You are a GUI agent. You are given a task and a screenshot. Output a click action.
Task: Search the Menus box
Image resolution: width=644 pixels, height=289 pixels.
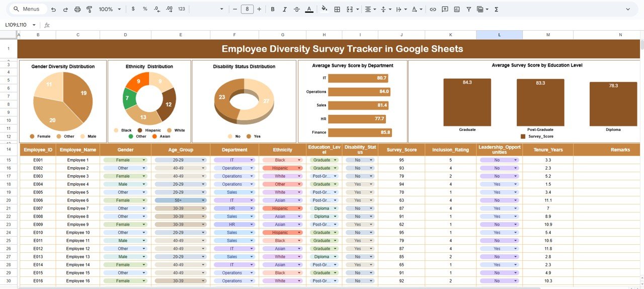click(x=30, y=9)
